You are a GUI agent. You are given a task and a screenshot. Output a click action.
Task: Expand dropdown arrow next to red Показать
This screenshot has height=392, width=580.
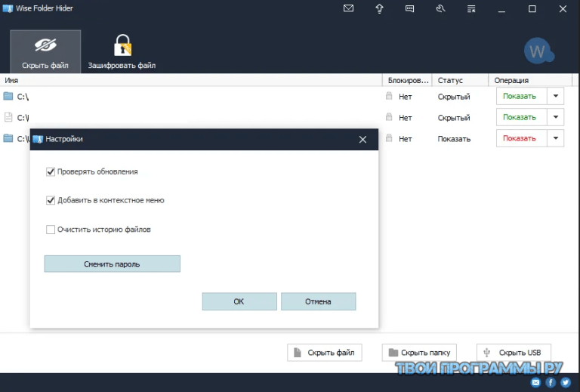point(555,138)
